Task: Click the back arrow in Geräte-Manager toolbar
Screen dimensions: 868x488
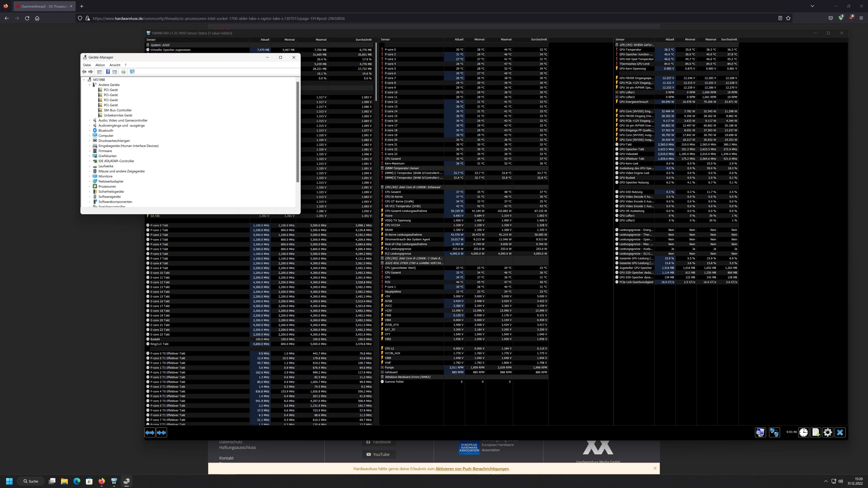Action: tap(84, 72)
